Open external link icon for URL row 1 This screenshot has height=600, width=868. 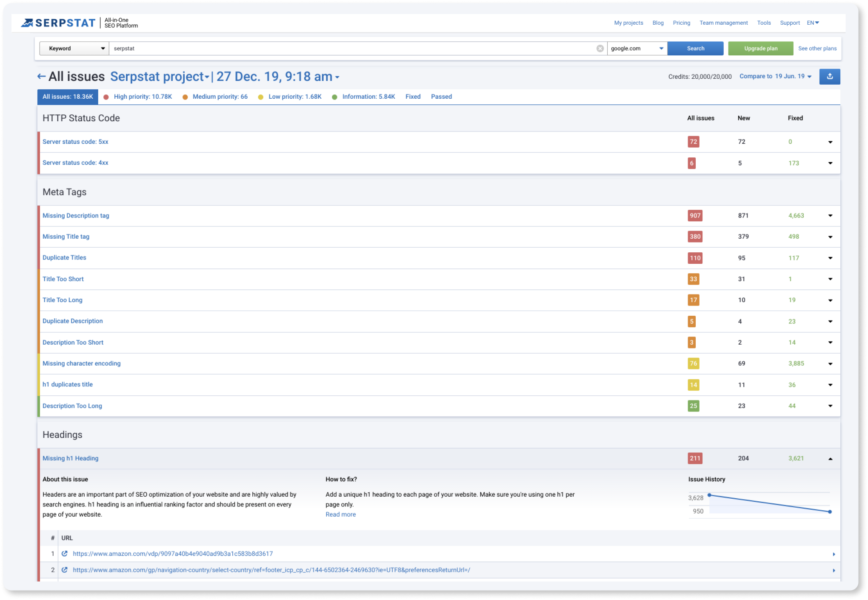click(x=65, y=554)
